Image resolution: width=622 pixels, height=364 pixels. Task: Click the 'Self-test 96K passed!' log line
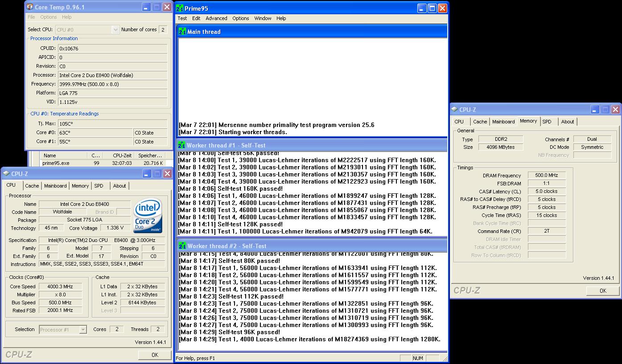229,332
